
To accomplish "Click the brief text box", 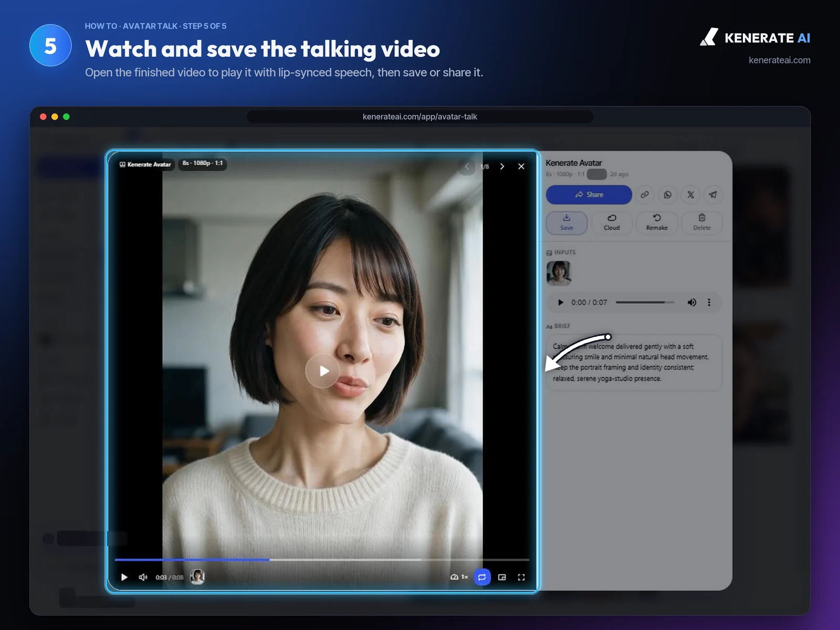I will coord(634,362).
